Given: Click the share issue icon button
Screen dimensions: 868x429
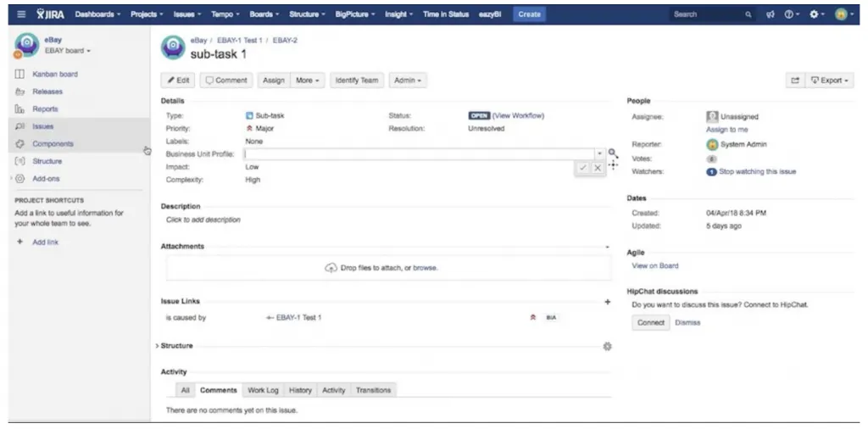Looking at the screenshot, I should point(795,81).
